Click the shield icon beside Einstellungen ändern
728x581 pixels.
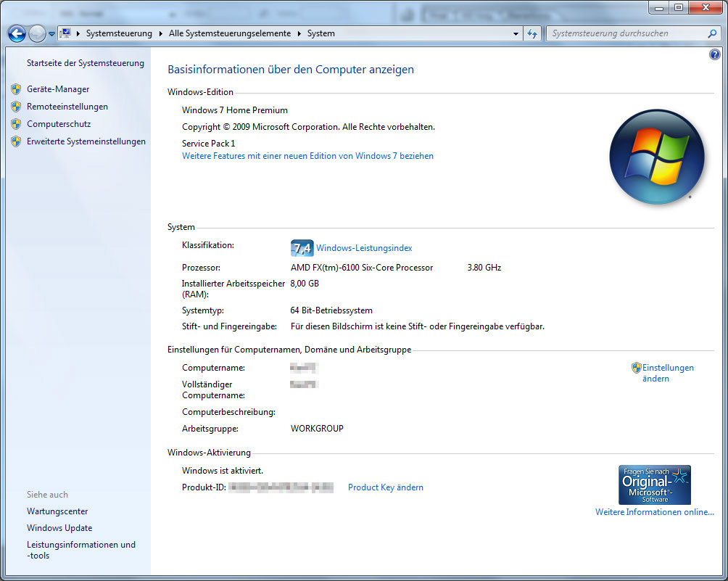[637, 368]
